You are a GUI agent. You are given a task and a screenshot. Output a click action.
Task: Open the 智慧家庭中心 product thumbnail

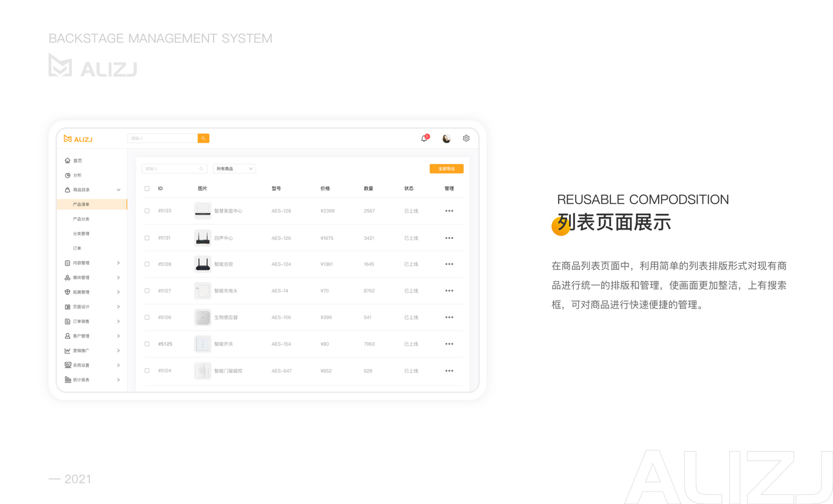coord(202,211)
